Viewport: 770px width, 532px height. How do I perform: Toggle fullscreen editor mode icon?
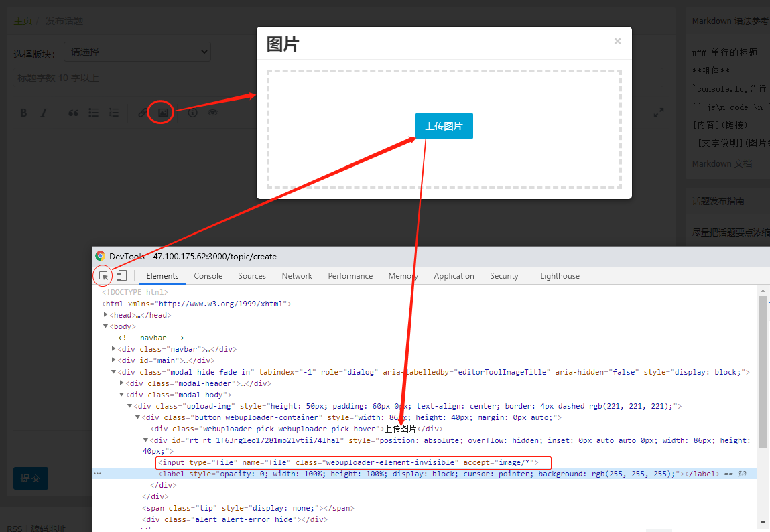click(659, 113)
